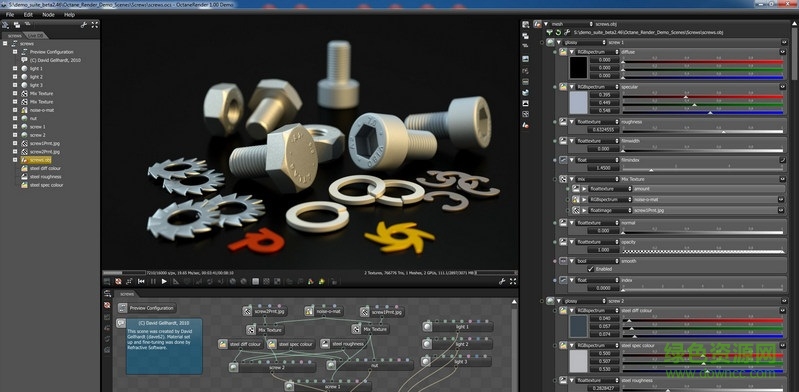Maximize the render viewport with the fullscreen icon
Screen dimensions: 799x392
coord(513,281)
